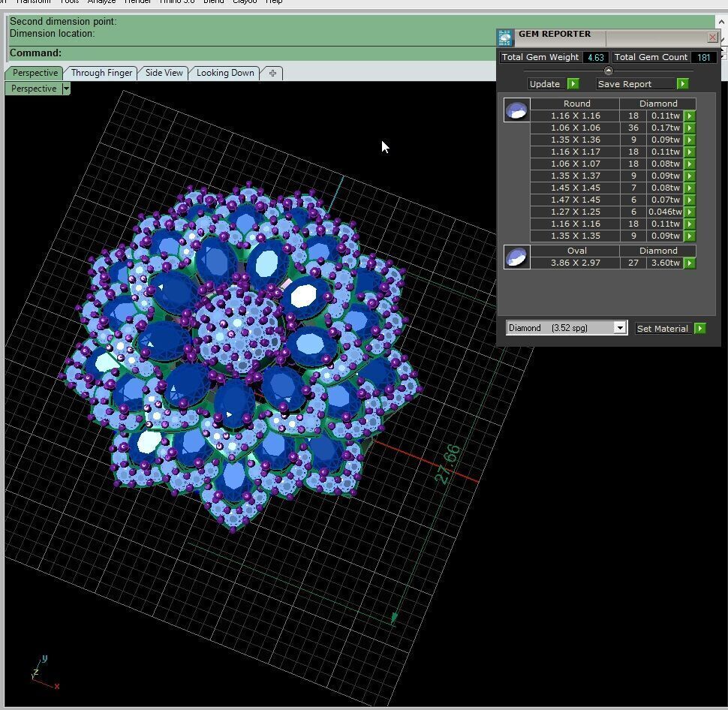The height and width of the screenshot is (710, 728).
Task: Open the Clayoo menu
Action: [x=244, y=2]
